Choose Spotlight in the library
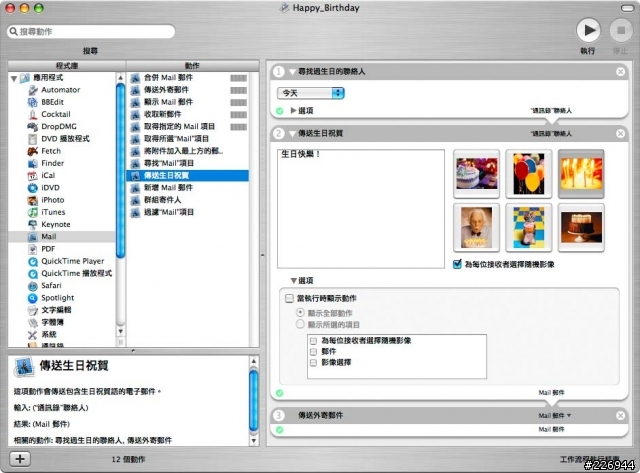 tap(58, 298)
